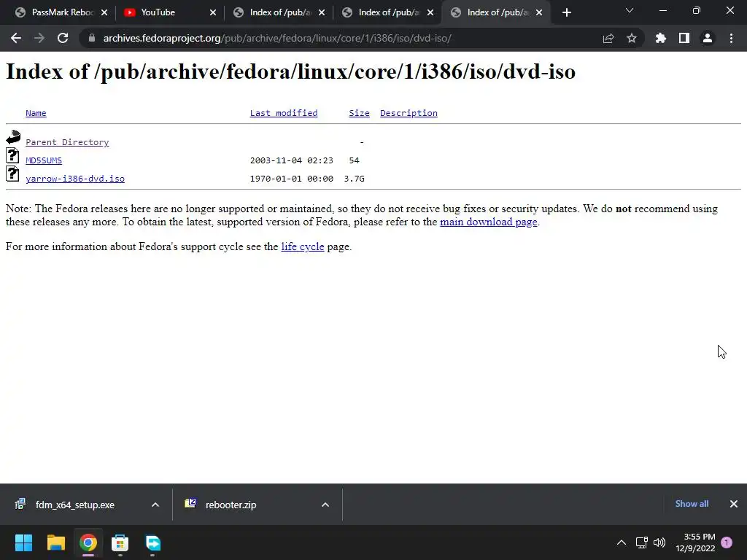Show hidden system tray icons

pos(622,542)
